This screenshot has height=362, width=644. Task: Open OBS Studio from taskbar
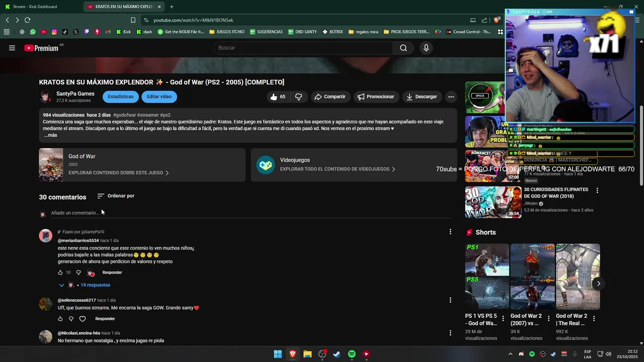[322, 354]
